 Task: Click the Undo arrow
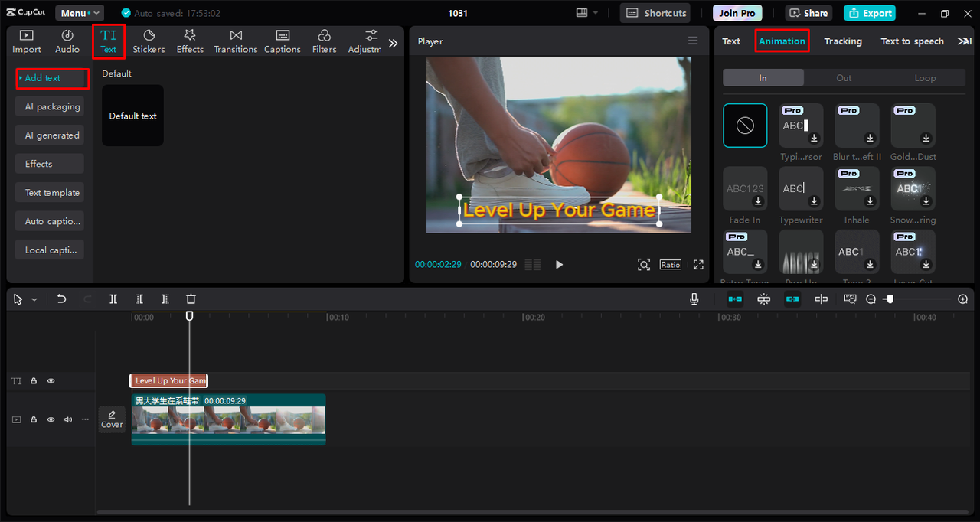pyautogui.click(x=61, y=299)
